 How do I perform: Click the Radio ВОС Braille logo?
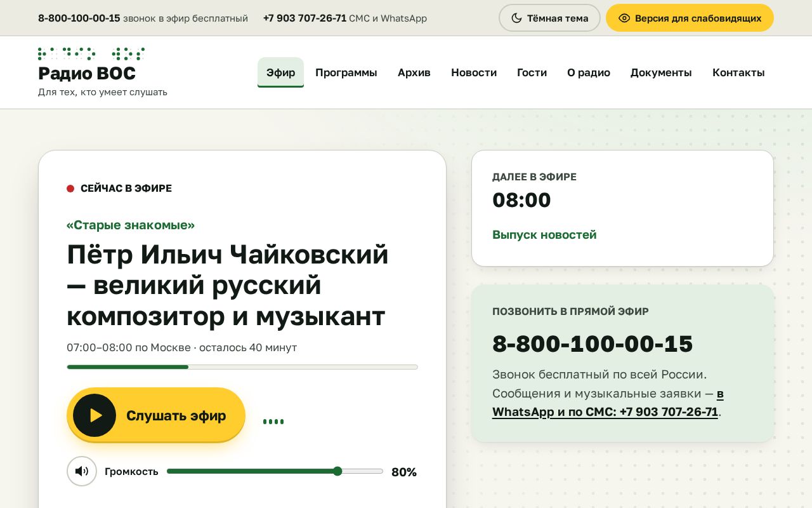[x=91, y=54]
